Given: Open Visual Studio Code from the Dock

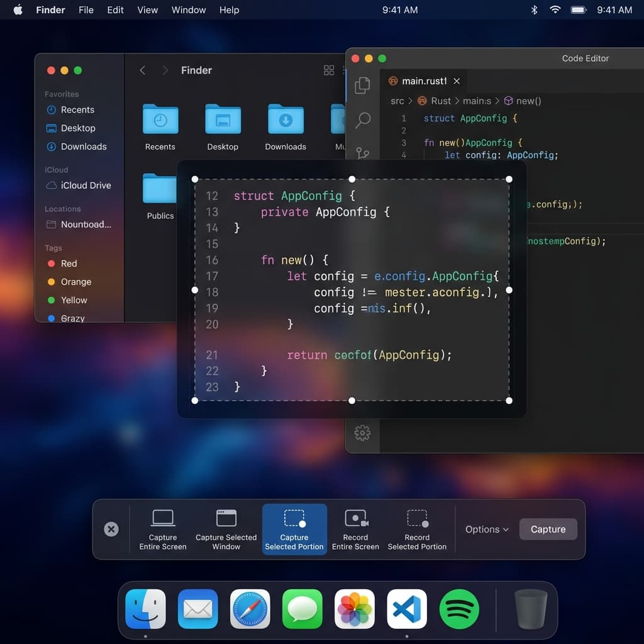Looking at the screenshot, I should point(407,609).
